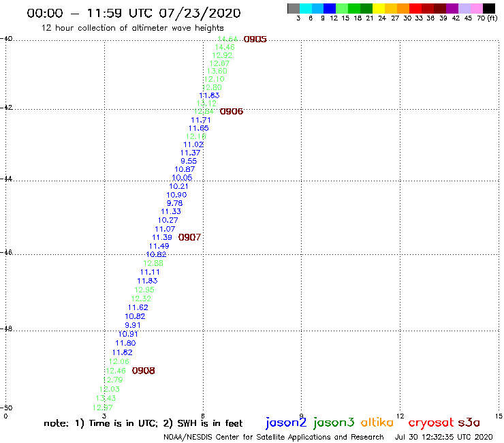Click the jason2 satellite label
504x443 pixels.
pos(286,423)
